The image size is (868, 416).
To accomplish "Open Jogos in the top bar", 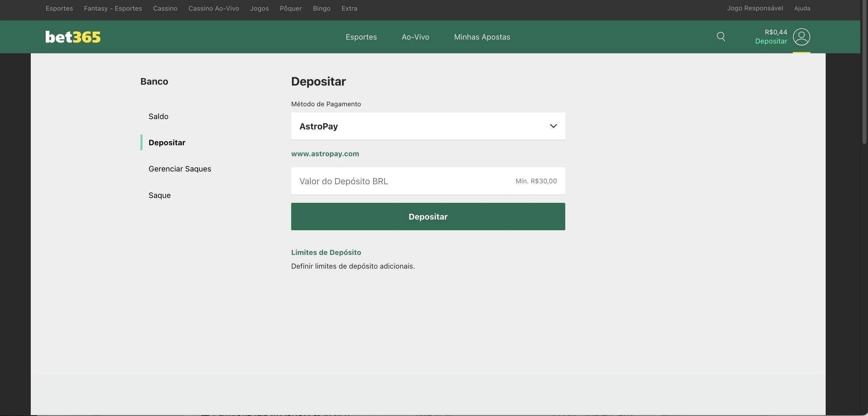I will pyautogui.click(x=259, y=8).
